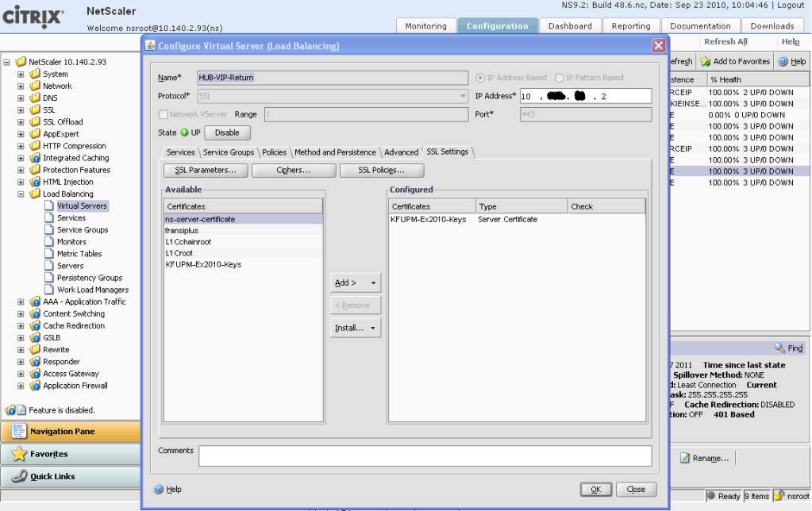Open the Protocol SSL dropdown

pos(463,96)
